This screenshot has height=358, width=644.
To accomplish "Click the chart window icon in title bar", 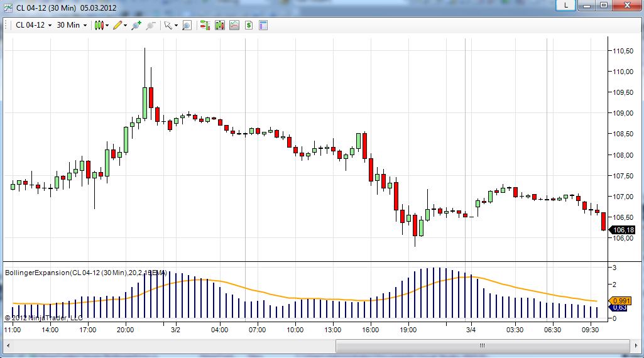I will point(8,8).
